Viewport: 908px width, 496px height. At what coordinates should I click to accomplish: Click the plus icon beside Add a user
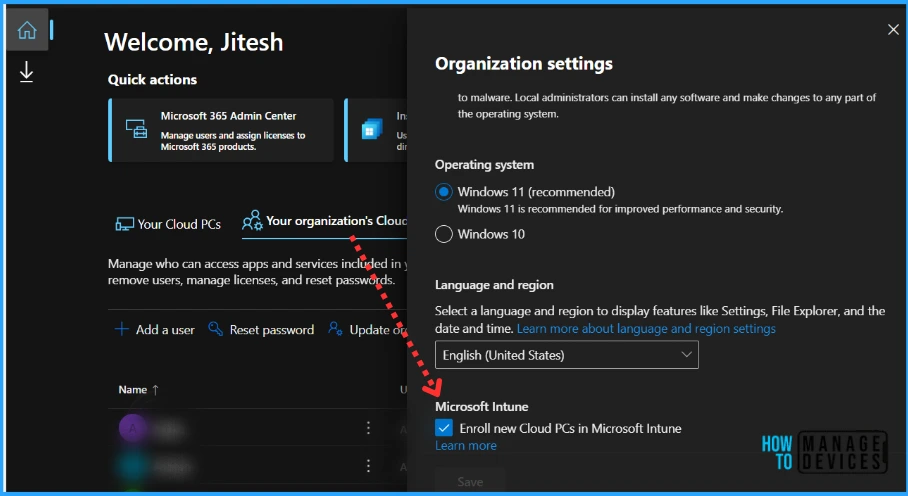tap(122, 329)
